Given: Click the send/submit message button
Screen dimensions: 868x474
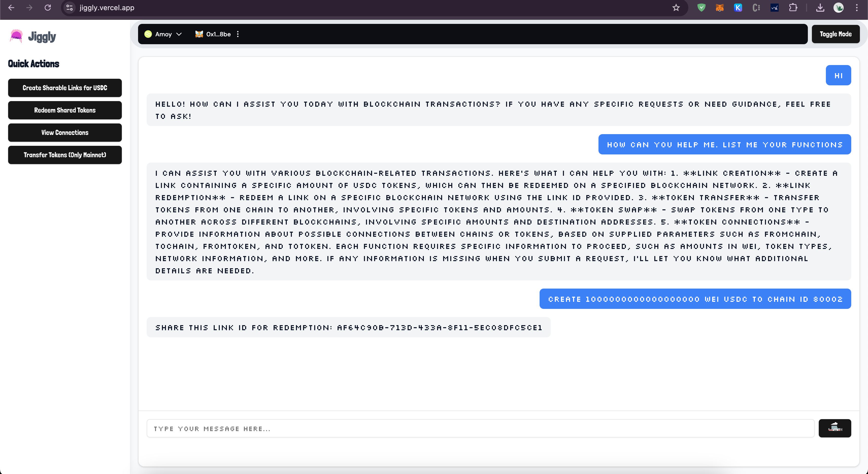Looking at the screenshot, I should click(x=835, y=428).
